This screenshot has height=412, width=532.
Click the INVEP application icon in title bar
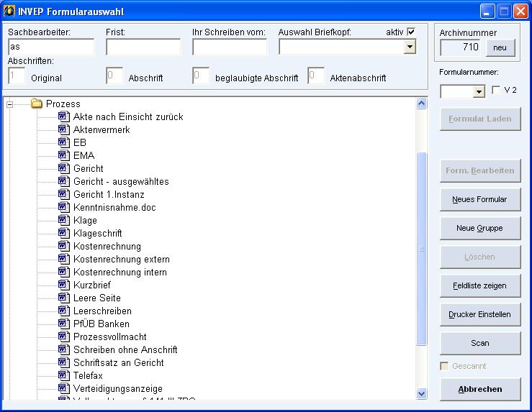pyautogui.click(x=9, y=12)
